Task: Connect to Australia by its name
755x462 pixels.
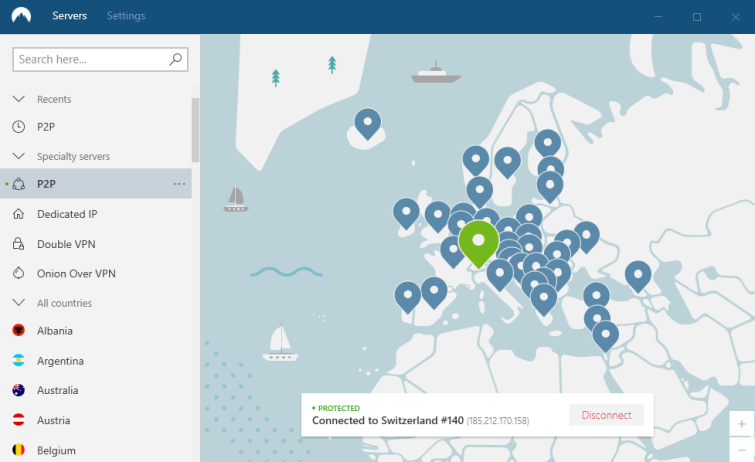Action: click(57, 390)
